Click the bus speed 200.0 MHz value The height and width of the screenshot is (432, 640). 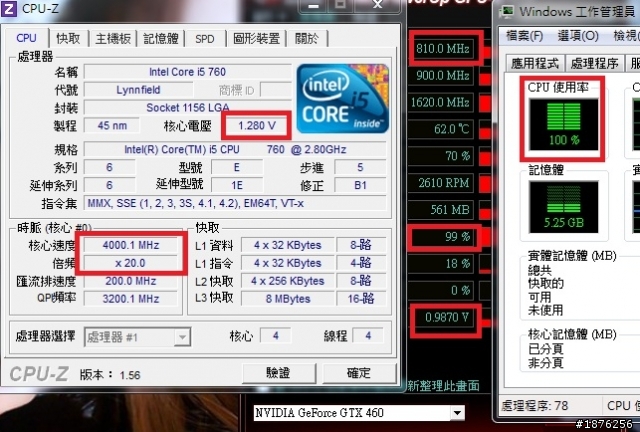click(x=131, y=281)
